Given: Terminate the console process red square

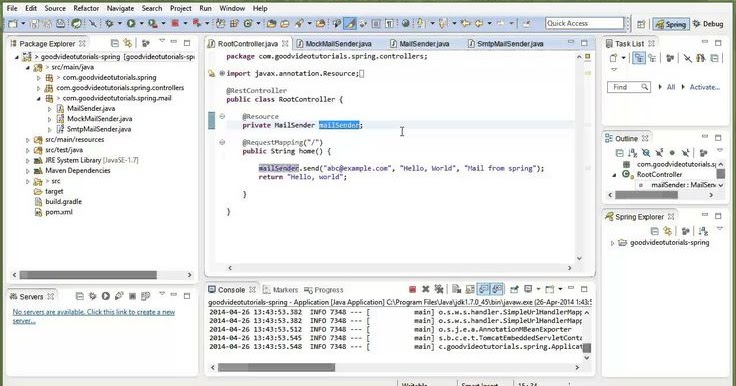Looking at the screenshot, I should pyautogui.click(x=413, y=289).
